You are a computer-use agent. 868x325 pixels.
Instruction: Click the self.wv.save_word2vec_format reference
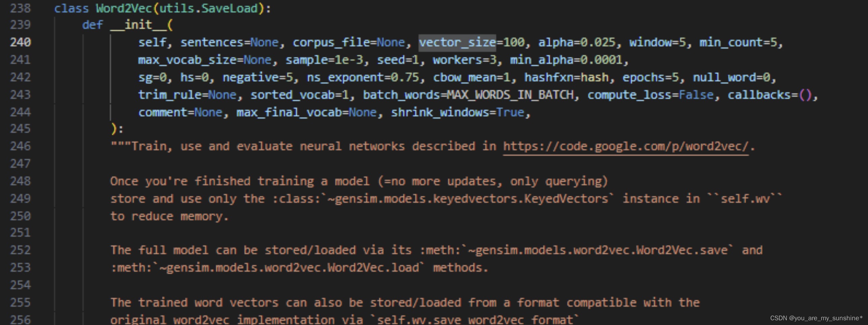[475, 319]
